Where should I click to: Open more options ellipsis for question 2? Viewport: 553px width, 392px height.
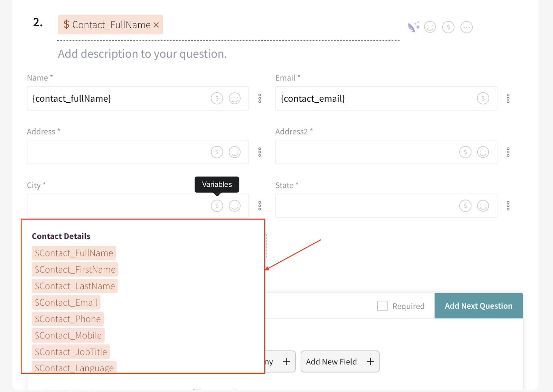click(x=467, y=27)
